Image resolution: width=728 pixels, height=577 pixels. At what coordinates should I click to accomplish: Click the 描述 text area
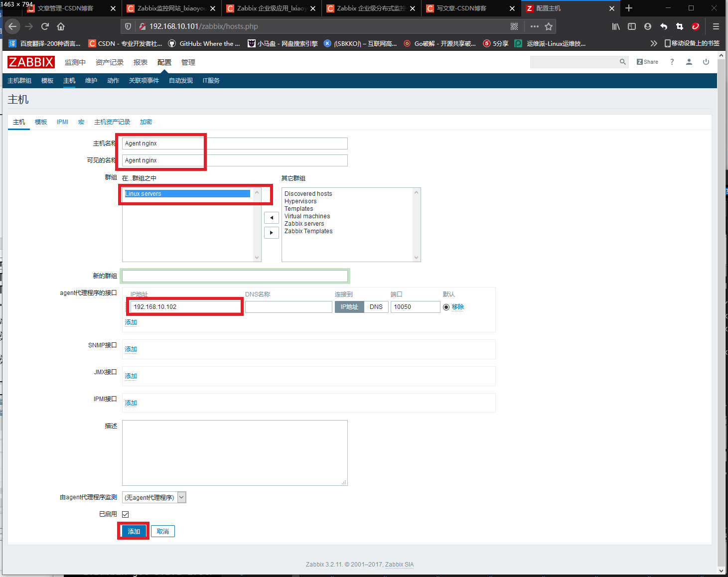point(235,453)
